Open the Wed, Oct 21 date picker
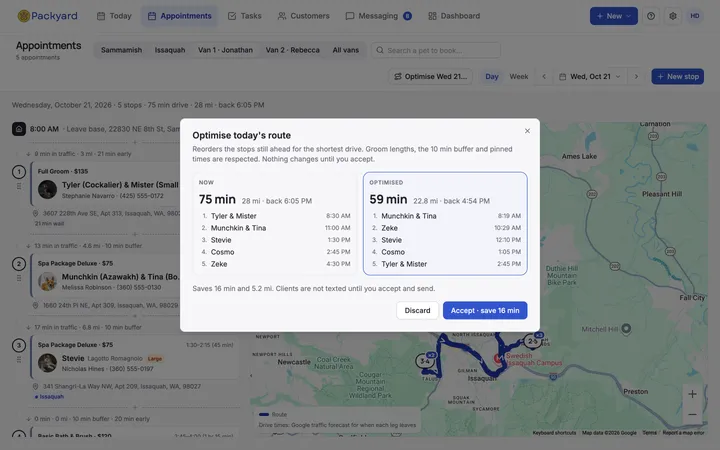The width and height of the screenshot is (720, 450). (x=590, y=77)
